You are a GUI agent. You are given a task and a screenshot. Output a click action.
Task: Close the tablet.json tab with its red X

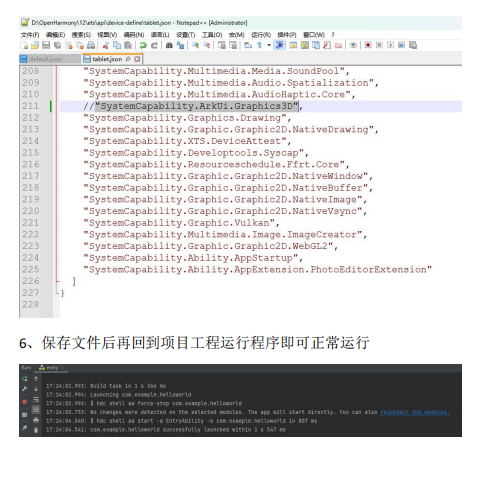pyautogui.click(x=137, y=59)
